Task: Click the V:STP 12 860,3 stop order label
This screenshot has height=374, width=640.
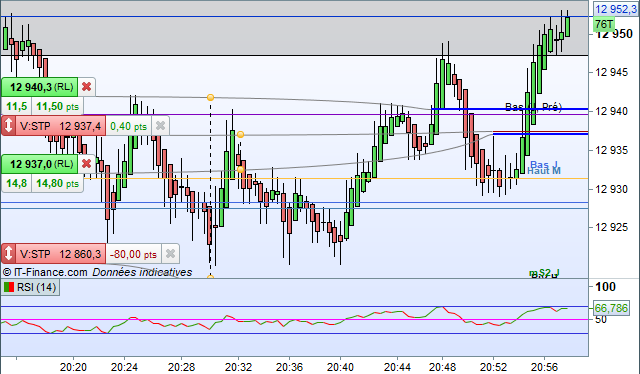Action: point(60,254)
